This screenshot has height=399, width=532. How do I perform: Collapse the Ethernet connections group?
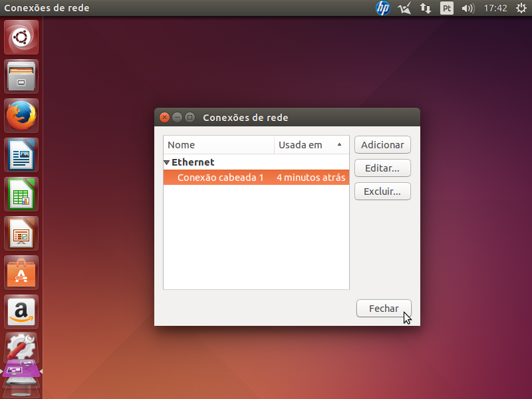point(167,162)
